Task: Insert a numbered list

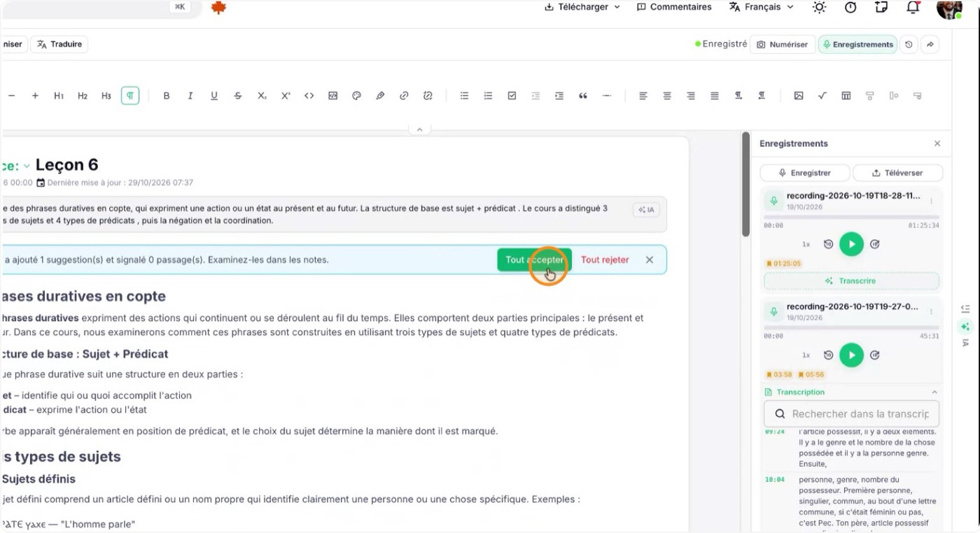Action: click(x=488, y=96)
